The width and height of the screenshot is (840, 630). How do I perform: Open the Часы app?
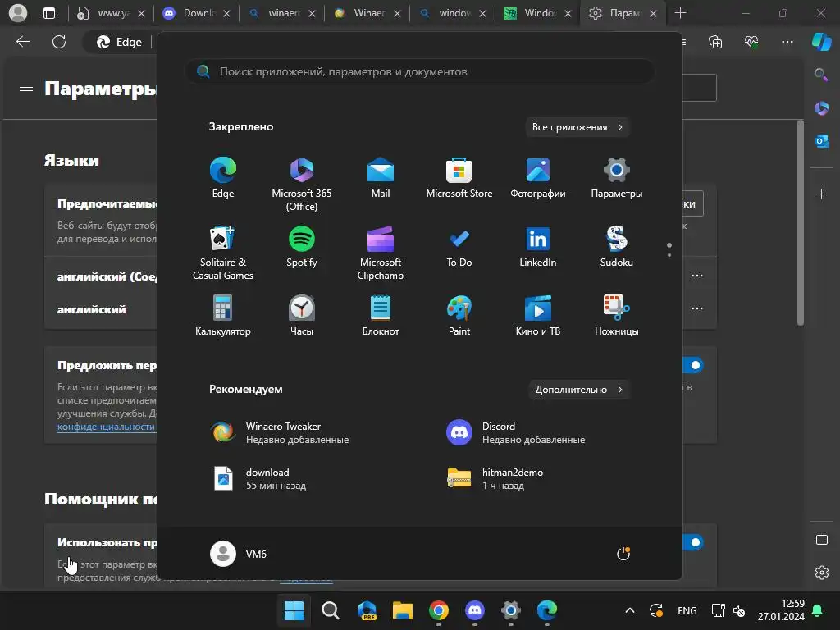coord(302,316)
